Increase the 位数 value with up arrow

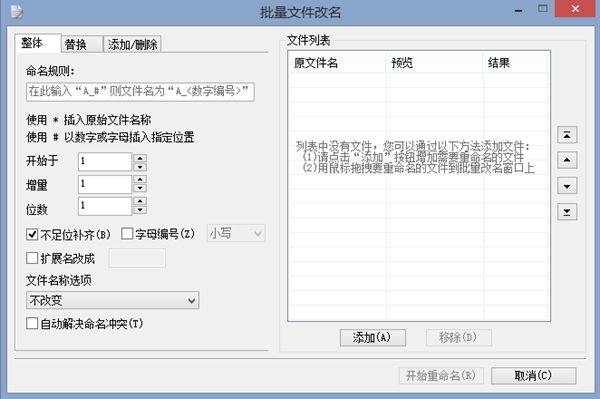point(140,201)
